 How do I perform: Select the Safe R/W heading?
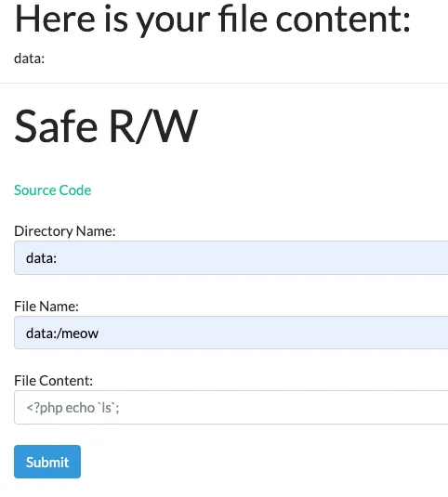point(106,125)
